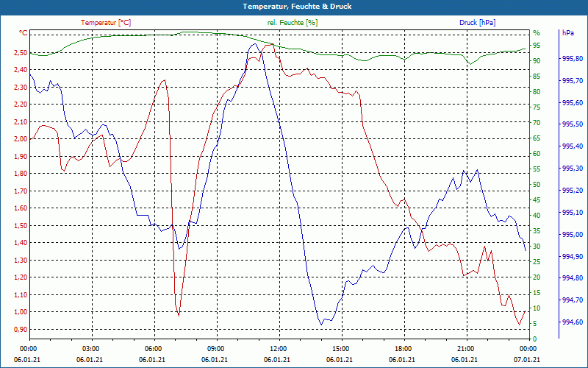Click humidity axis value '95'
The width and height of the screenshot is (588, 368).
click(537, 46)
